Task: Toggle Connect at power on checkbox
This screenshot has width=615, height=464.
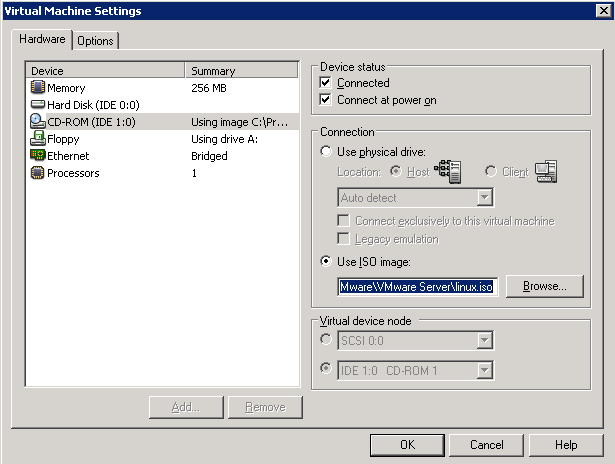Action: 325,100
